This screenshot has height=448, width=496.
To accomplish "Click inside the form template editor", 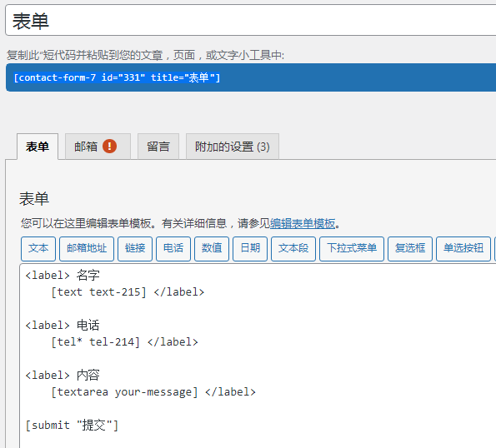I will click(x=258, y=356).
